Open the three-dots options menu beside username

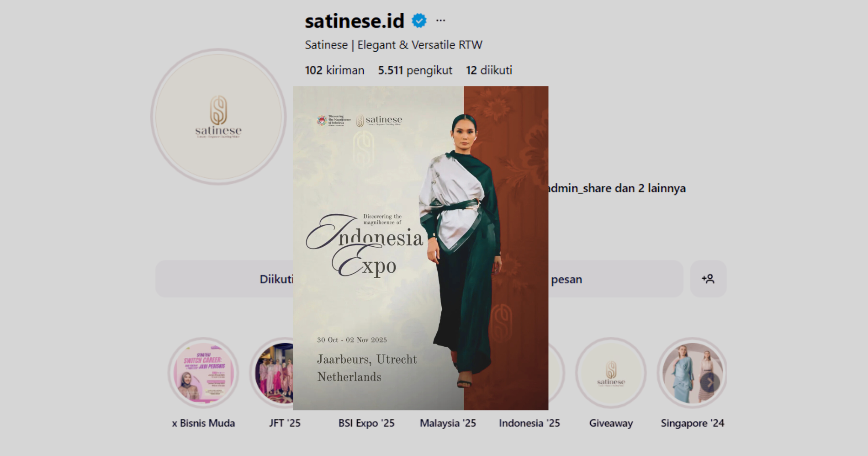pyautogui.click(x=440, y=21)
